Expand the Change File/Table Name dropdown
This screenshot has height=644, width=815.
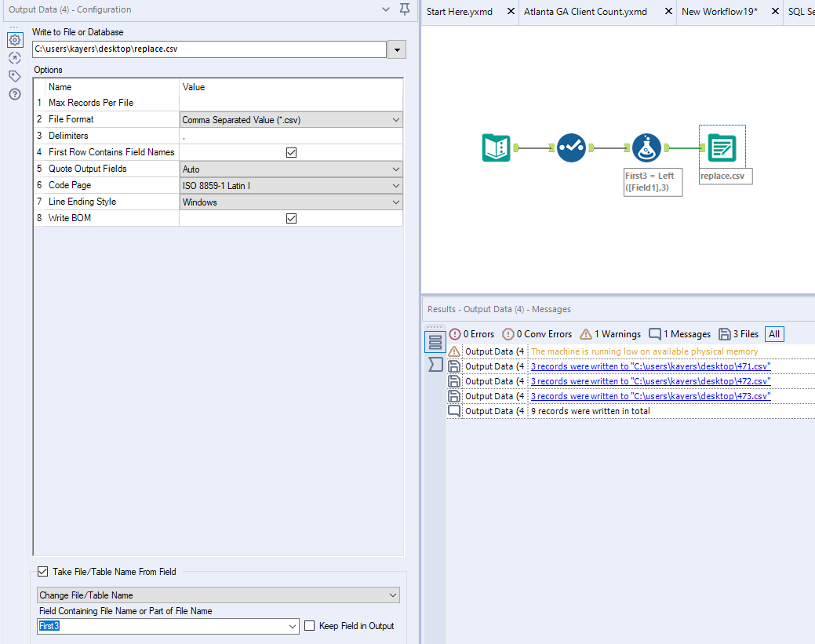point(393,595)
